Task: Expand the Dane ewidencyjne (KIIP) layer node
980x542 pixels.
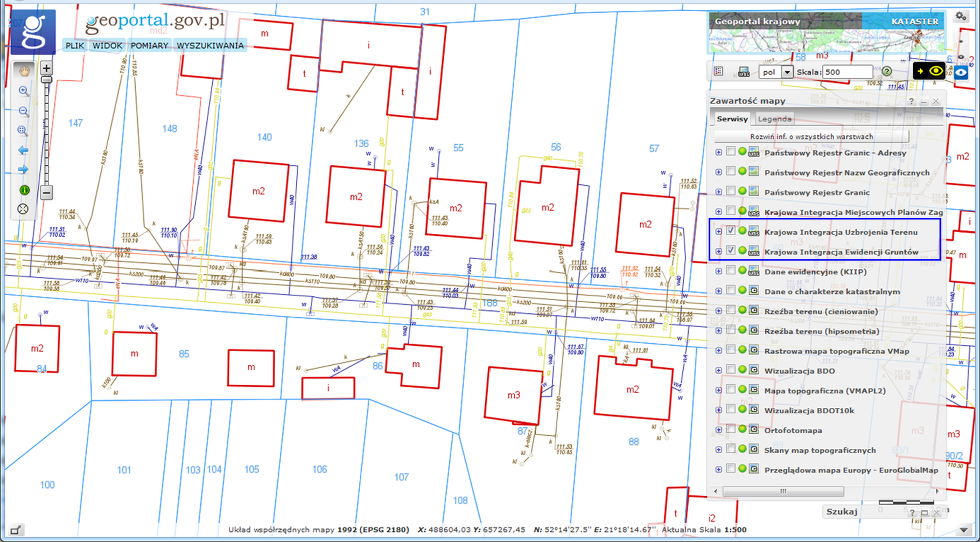Action: (x=718, y=271)
